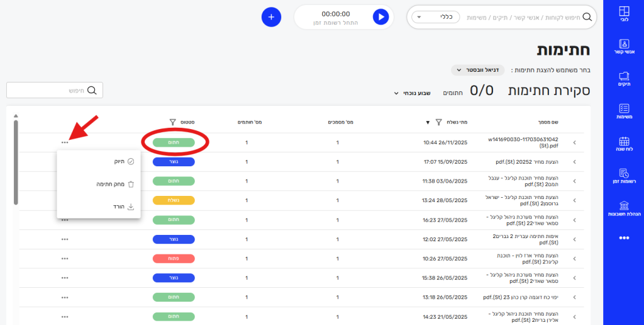Open Time Records (רשומות זמן) sidebar icon
Viewport: 644px width, 325px height.
coord(623,177)
